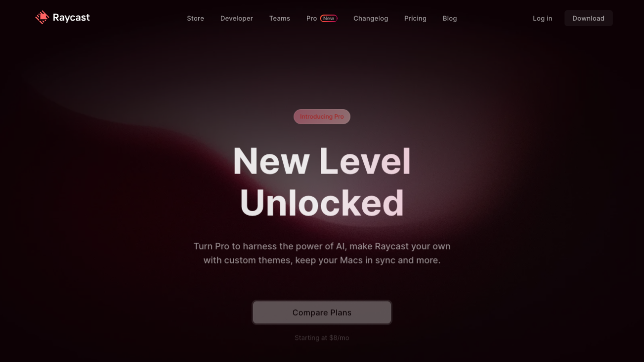This screenshot has height=362, width=644.
Task: Open the Teams nav link
Action: tap(280, 18)
